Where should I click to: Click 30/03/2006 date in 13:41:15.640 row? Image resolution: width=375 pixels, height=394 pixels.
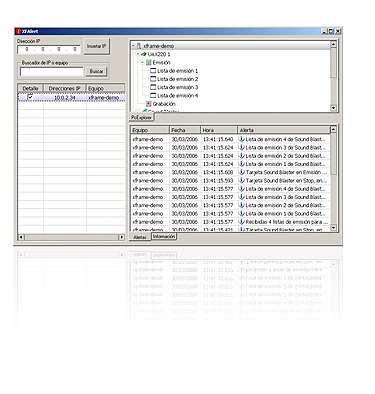[x=185, y=139]
